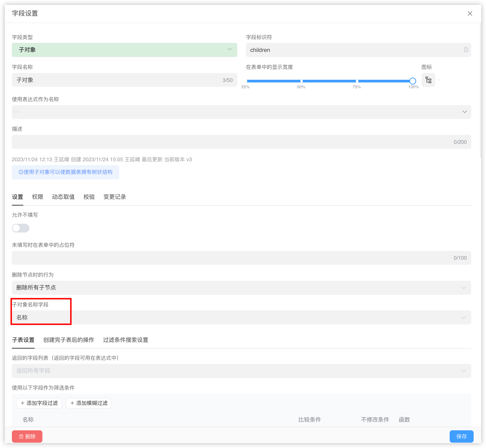Open the small chevron beside tree icon
This screenshot has width=486, height=448.
[x=439, y=80]
